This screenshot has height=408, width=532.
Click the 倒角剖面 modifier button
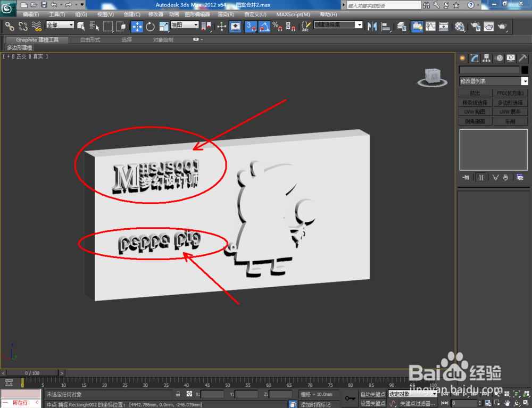[x=475, y=121]
